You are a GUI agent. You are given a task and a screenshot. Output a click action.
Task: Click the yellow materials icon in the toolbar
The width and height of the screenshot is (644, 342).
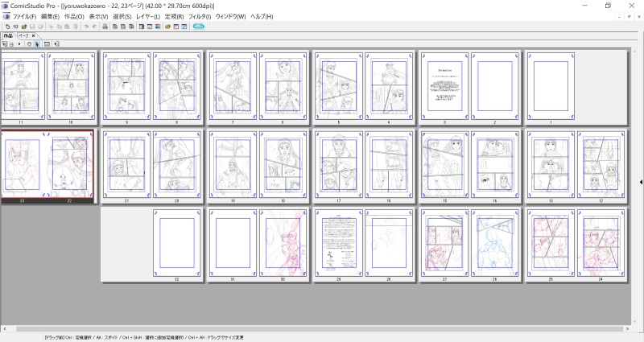click(x=168, y=27)
